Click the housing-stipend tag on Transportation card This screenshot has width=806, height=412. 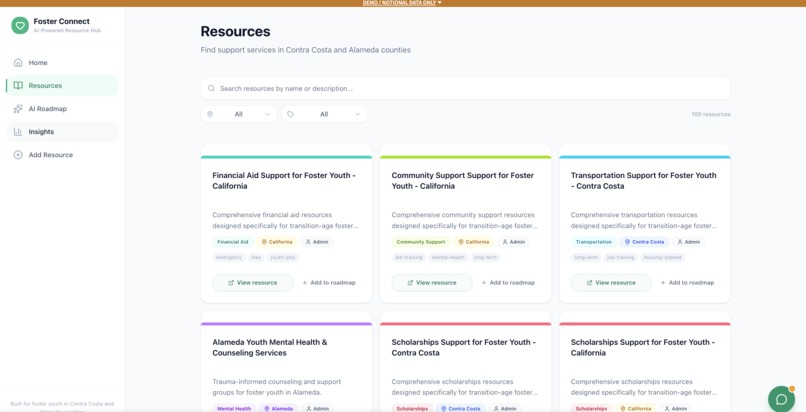point(663,257)
